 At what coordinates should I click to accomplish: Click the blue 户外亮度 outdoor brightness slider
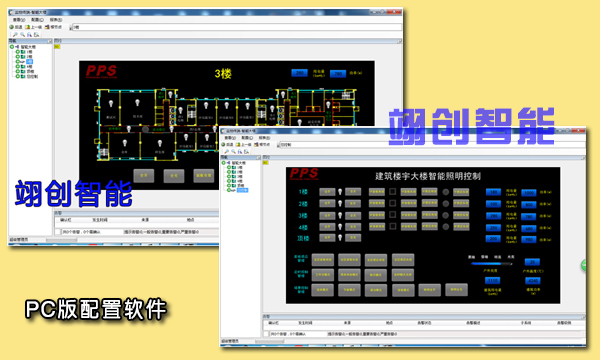pyautogui.click(x=491, y=264)
